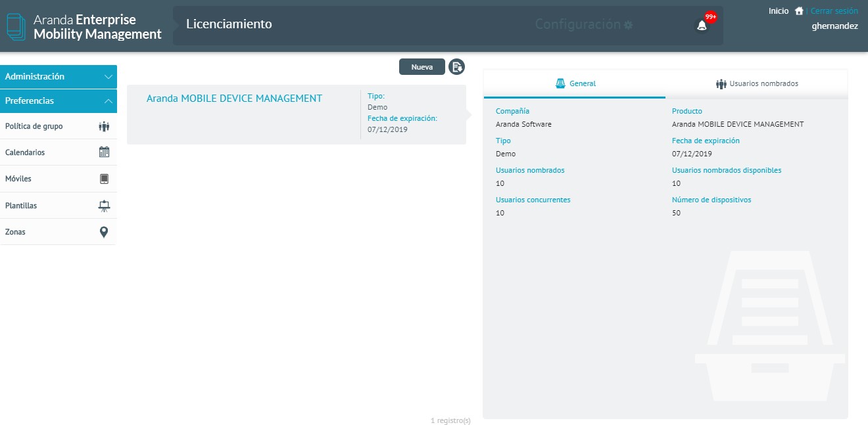This screenshot has width=868, height=425.
Task: Click the 1 registro(s) record count
Action: (450, 420)
